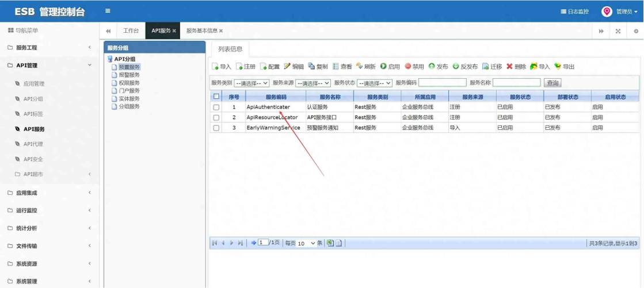Switch to the 工作台 tab
This screenshot has height=288, width=644.
pos(131,31)
